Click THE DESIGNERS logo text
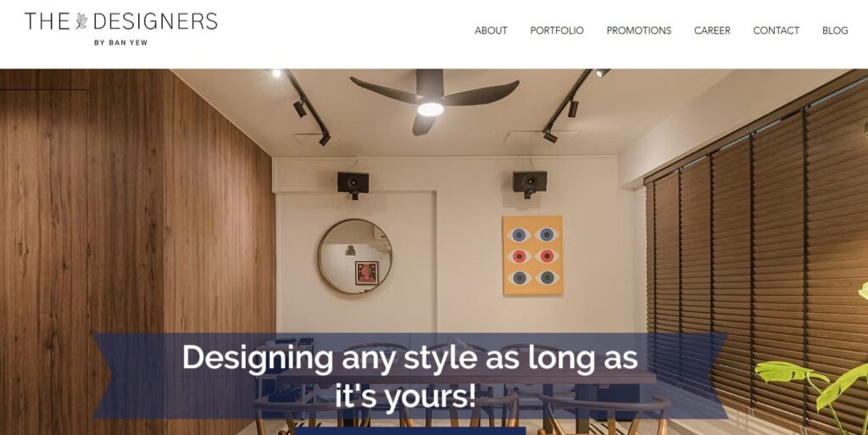This screenshot has width=868, height=435. [x=120, y=21]
